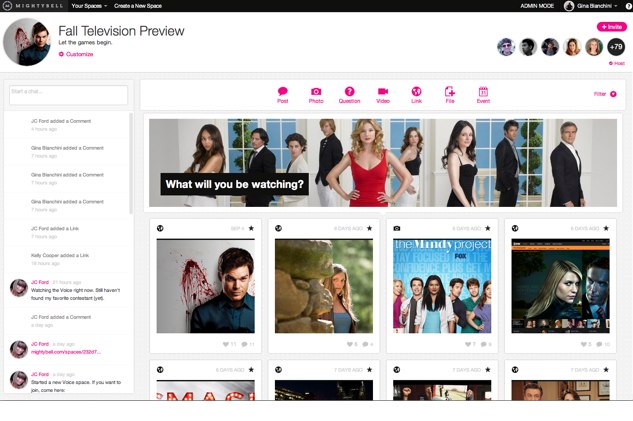The width and height of the screenshot is (633, 421).
Task: Open the Filter dropdown
Action: click(605, 94)
